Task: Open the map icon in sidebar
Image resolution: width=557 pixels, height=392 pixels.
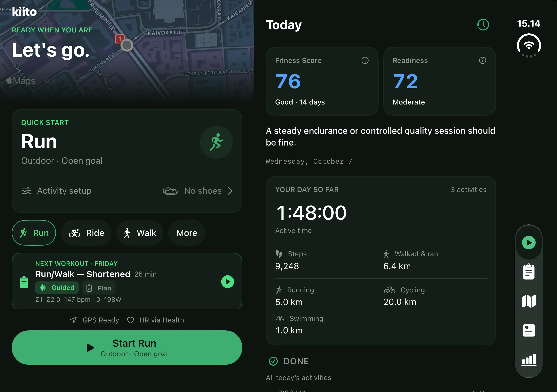Action: point(529,301)
